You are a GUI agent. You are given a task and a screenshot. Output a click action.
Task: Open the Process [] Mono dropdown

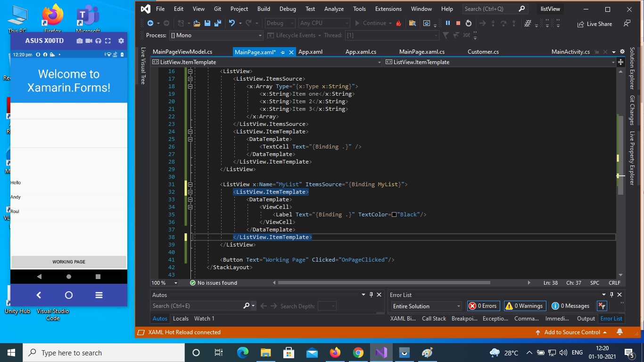pos(216,35)
